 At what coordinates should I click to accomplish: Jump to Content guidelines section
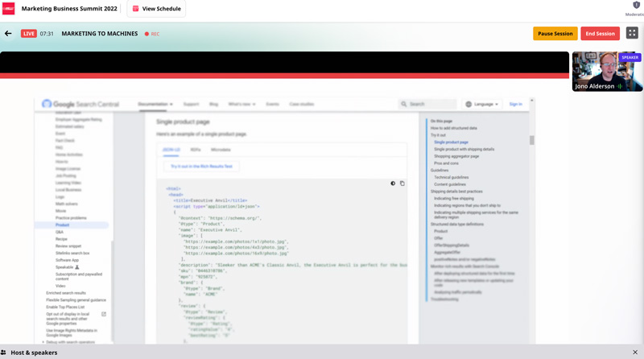coord(450,184)
